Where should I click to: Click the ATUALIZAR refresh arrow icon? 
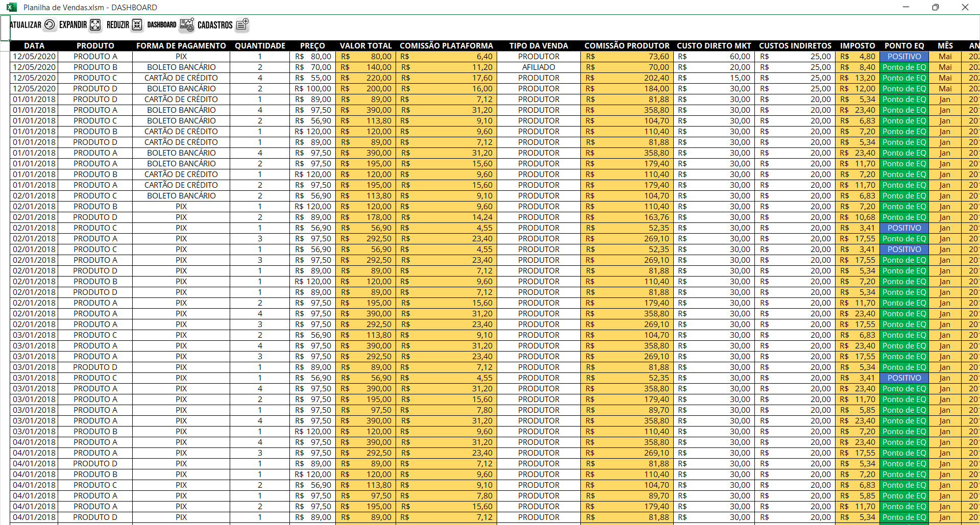point(50,24)
